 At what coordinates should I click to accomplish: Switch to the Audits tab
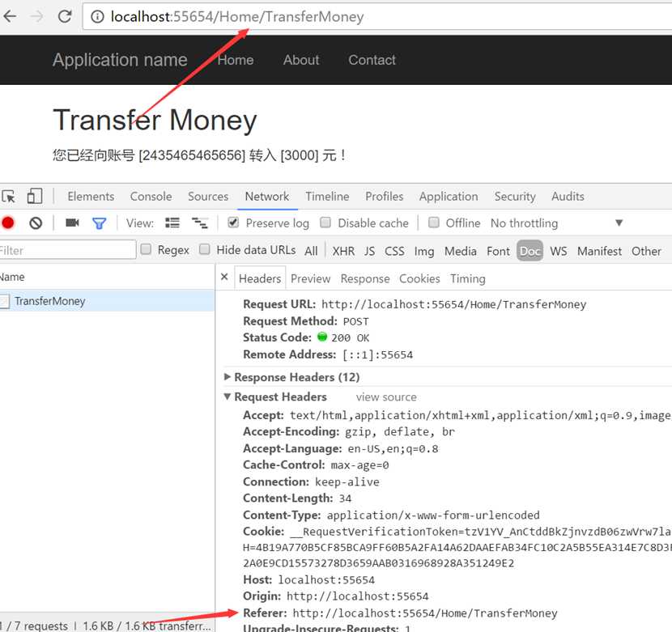click(x=568, y=197)
